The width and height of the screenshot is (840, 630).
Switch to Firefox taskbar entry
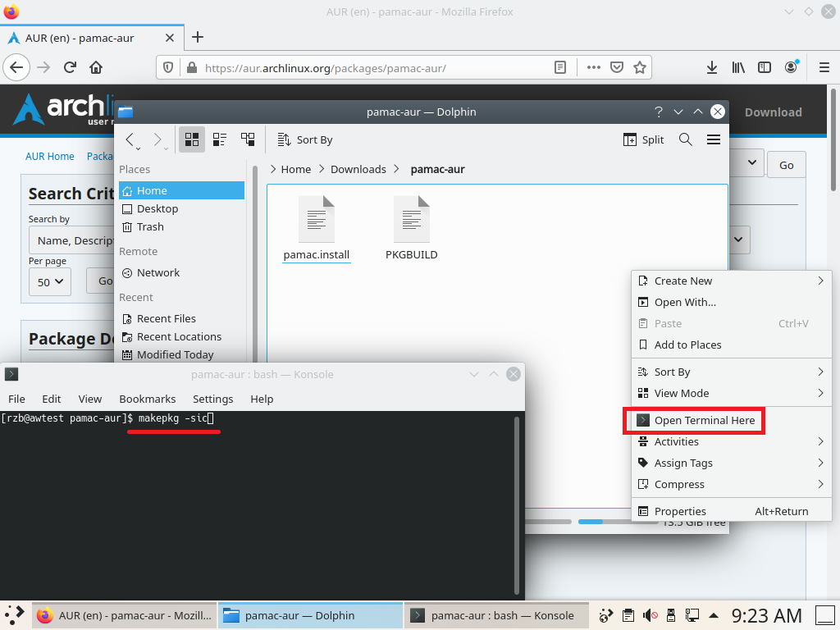(x=125, y=615)
